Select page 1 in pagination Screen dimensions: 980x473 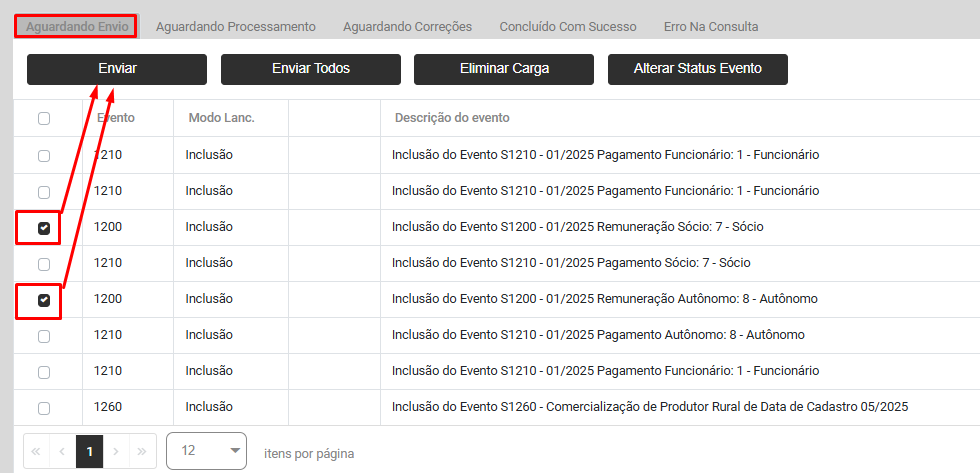pyautogui.click(x=89, y=451)
